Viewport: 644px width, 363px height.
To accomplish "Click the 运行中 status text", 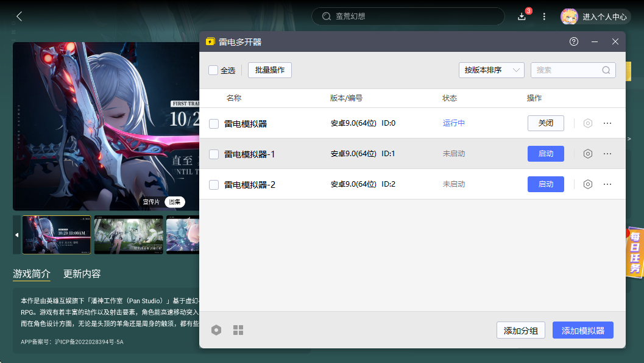I will click(454, 123).
